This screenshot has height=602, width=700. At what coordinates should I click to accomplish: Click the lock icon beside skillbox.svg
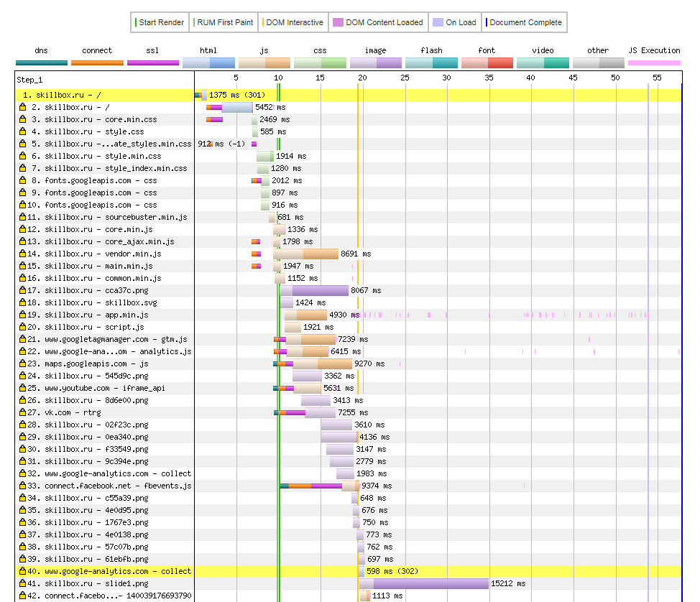click(x=22, y=302)
